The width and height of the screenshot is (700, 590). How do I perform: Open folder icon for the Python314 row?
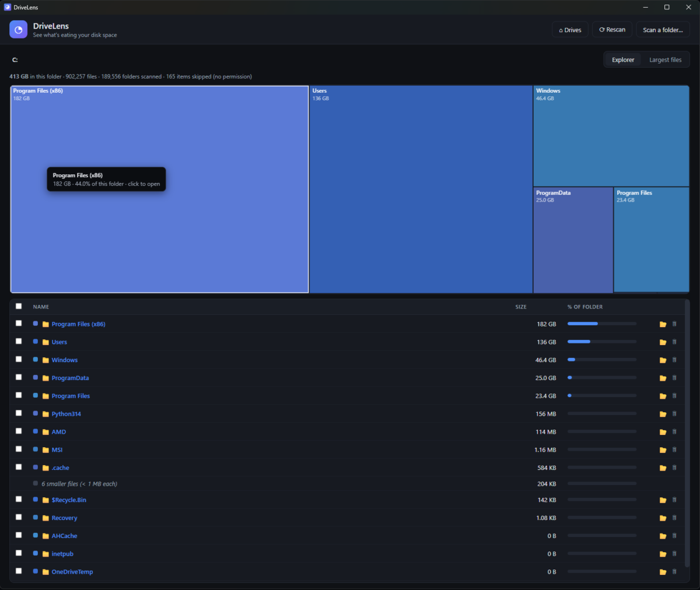(x=663, y=414)
